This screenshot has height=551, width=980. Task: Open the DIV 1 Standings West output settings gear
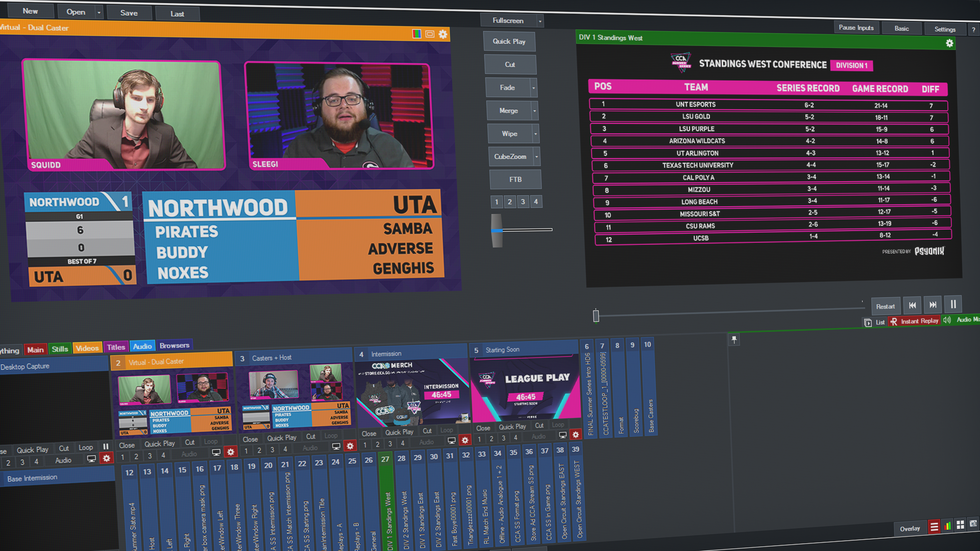click(949, 43)
